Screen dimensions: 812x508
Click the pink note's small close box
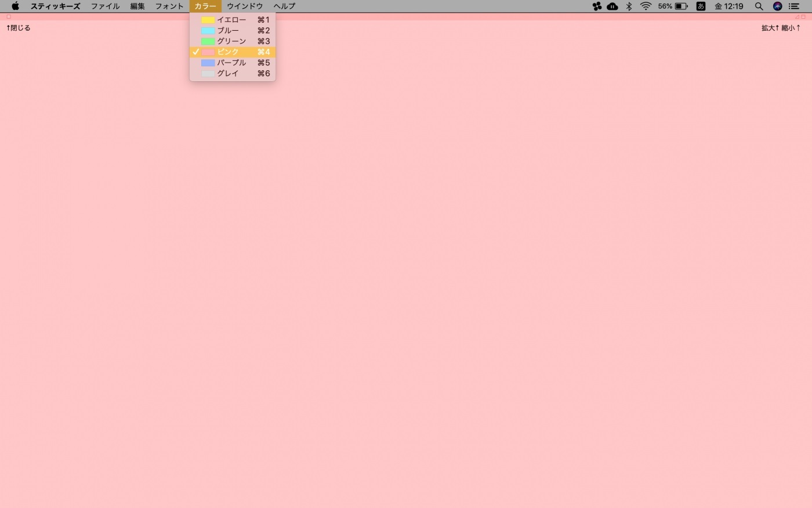pyautogui.click(x=9, y=17)
